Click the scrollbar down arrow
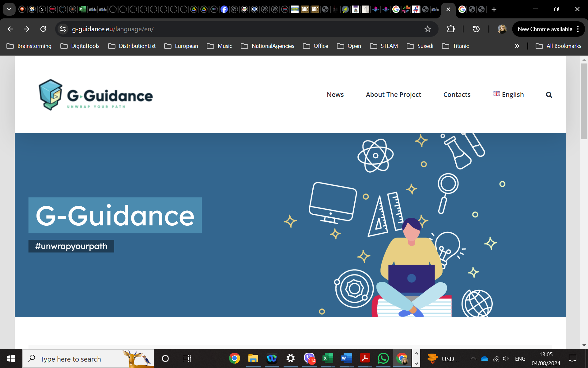Screen dimensions: 588x368 click(584, 345)
